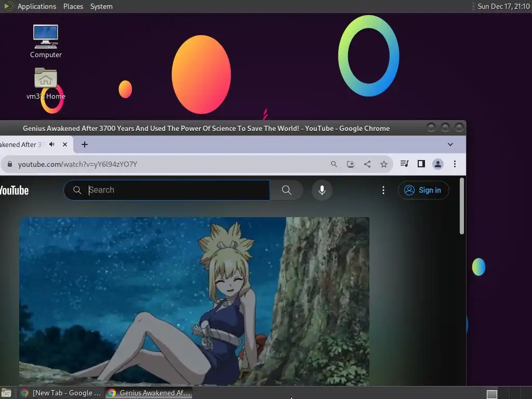Click the video player to pause playback
The width and height of the screenshot is (532, 399).
[194, 301]
